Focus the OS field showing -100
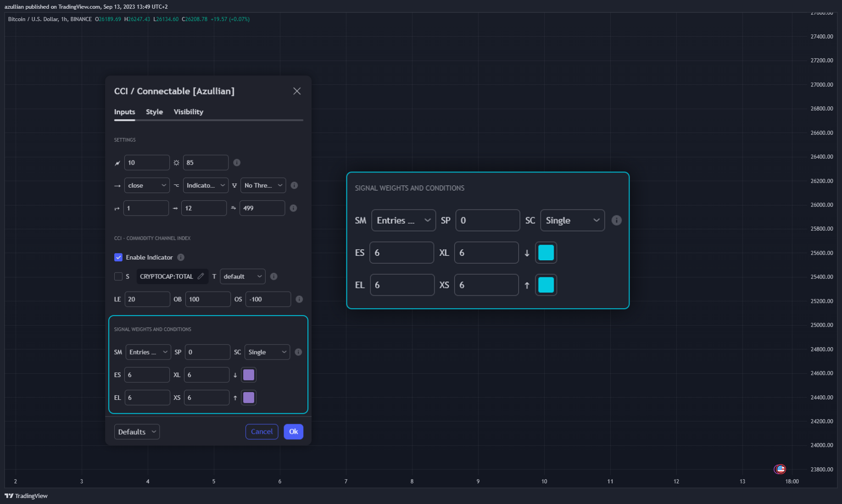 coord(268,299)
